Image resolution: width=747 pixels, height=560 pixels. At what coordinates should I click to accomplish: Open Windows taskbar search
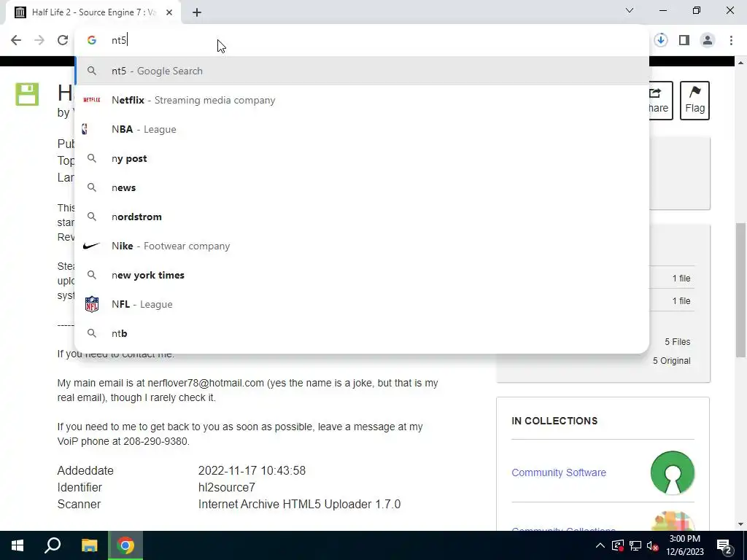coord(53,545)
